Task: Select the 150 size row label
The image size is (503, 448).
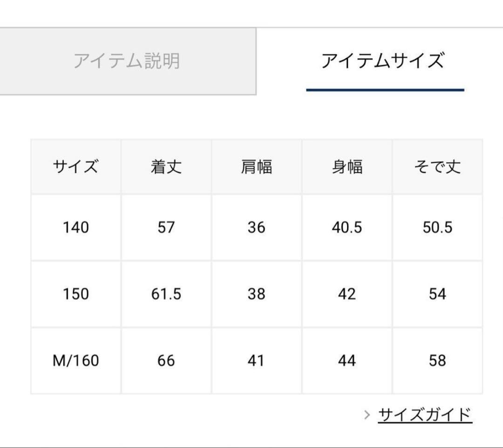Action: pyautogui.click(x=76, y=294)
